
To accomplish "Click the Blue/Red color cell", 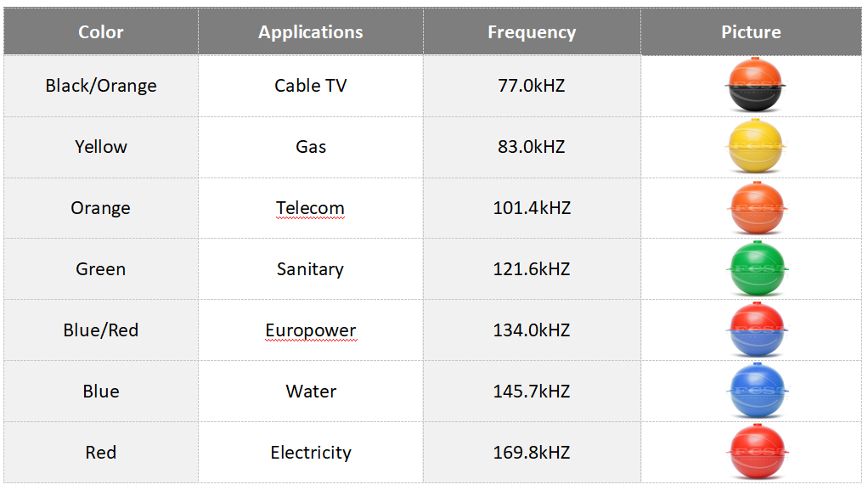I will point(101,330).
